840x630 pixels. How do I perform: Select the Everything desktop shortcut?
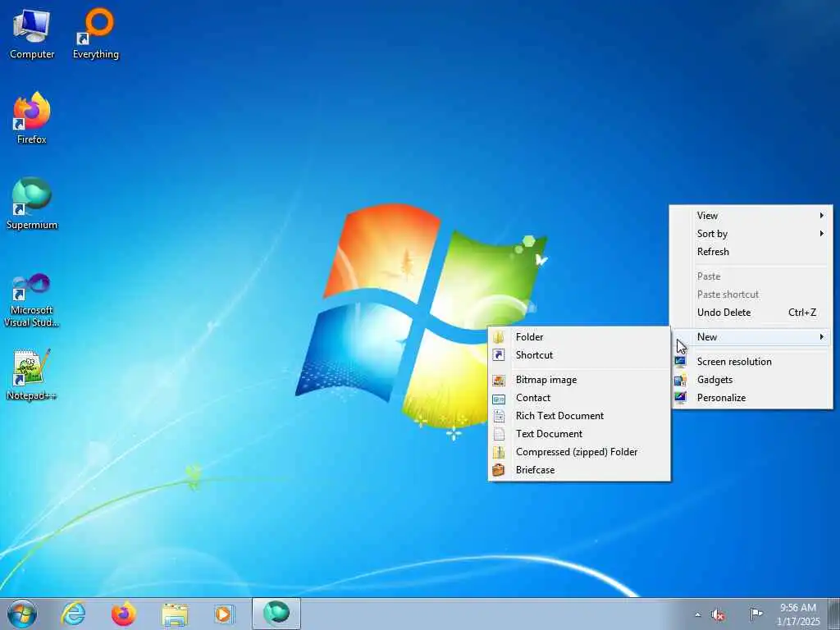pos(96,34)
